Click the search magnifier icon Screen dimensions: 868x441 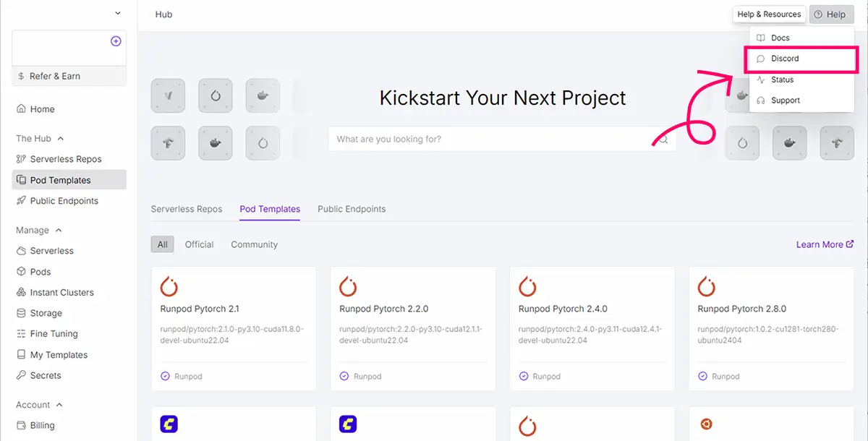pyautogui.click(x=663, y=140)
